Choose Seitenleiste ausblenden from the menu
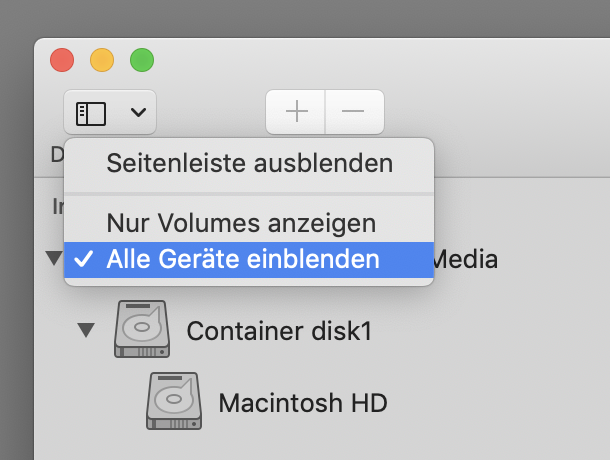This screenshot has width=610, height=460. tap(249, 163)
